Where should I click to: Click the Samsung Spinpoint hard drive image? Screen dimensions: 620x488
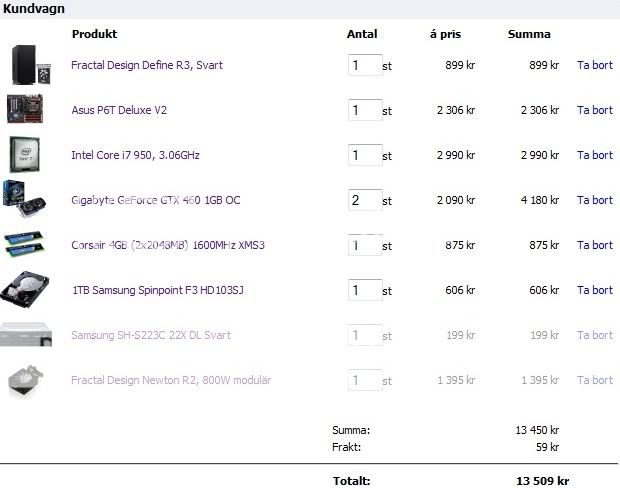(25, 289)
